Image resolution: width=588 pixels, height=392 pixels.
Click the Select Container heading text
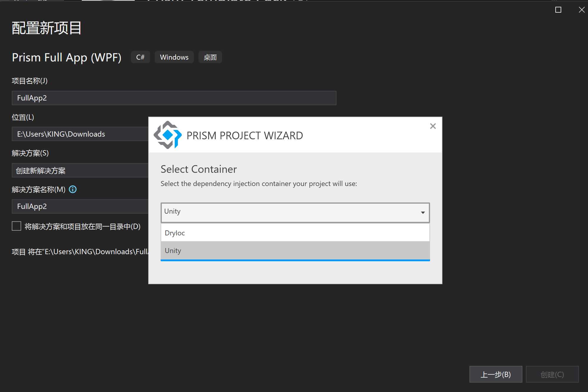coord(199,169)
